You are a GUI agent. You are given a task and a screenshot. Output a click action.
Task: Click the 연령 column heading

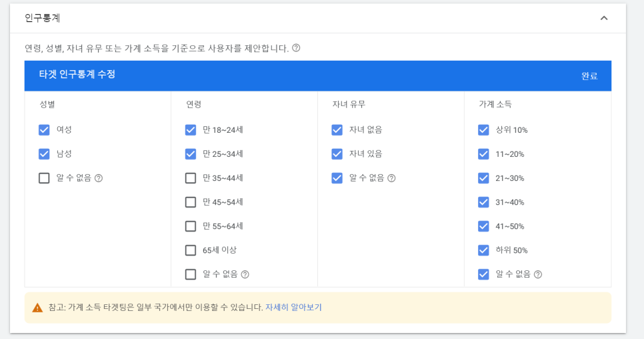pos(194,104)
